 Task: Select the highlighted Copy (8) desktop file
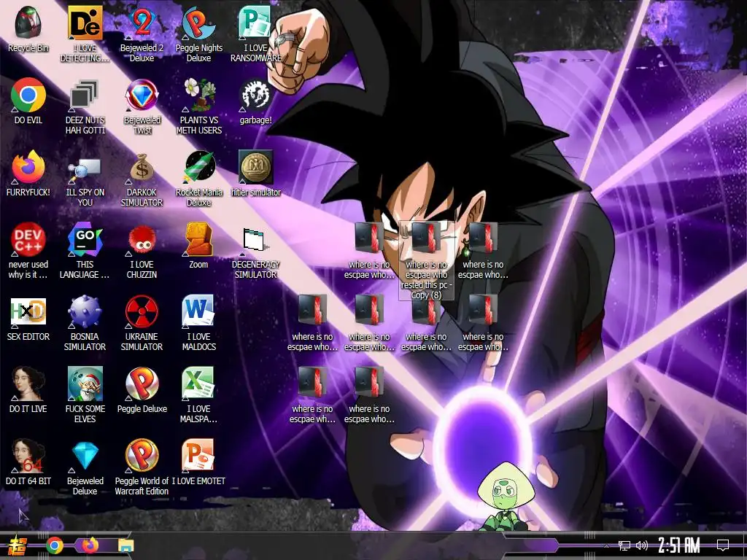click(x=426, y=260)
